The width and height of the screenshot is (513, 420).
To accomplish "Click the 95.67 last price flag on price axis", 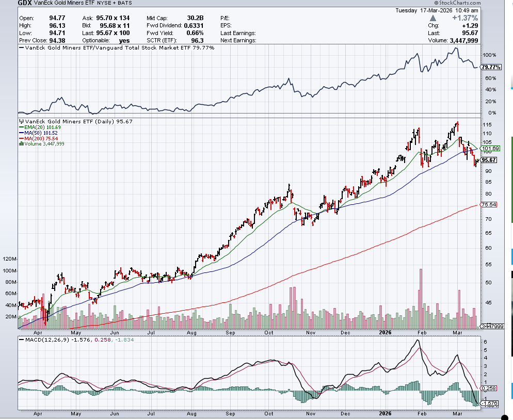I will (x=489, y=160).
